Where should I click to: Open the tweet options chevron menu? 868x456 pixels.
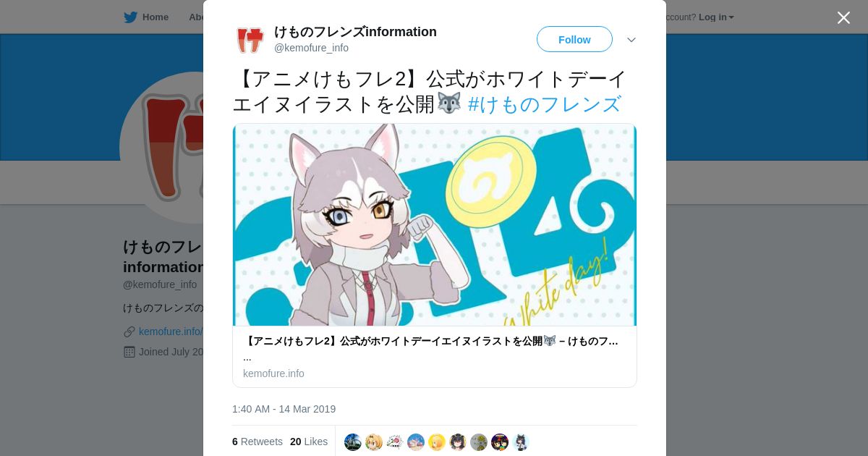[x=631, y=40]
